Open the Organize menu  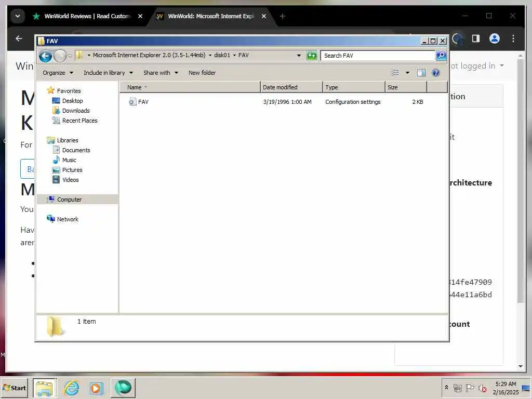(58, 73)
